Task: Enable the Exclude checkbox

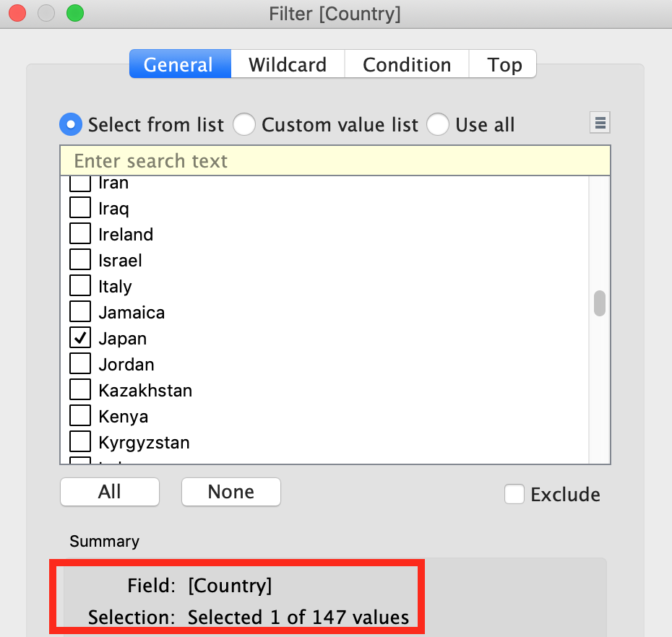Action: tap(514, 494)
